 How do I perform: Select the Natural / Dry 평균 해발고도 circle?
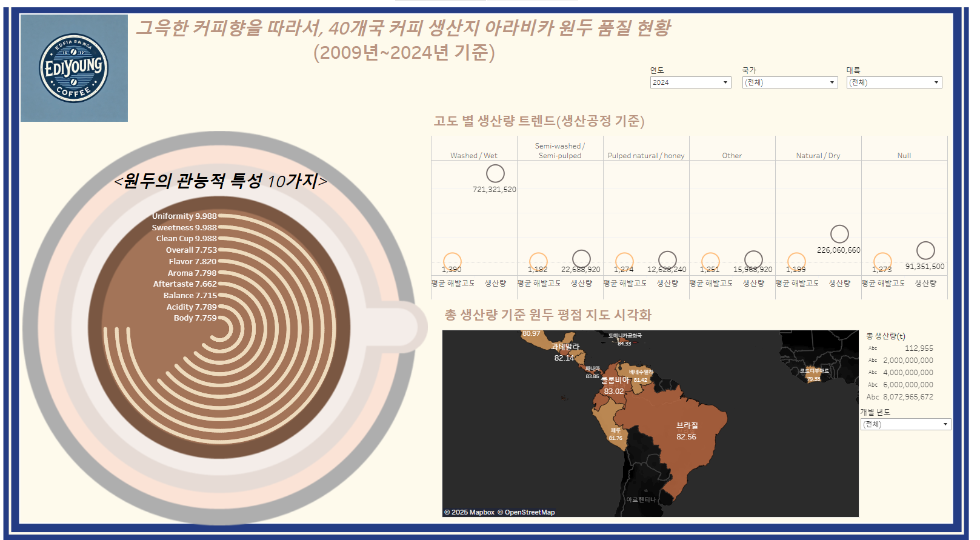click(x=796, y=261)
